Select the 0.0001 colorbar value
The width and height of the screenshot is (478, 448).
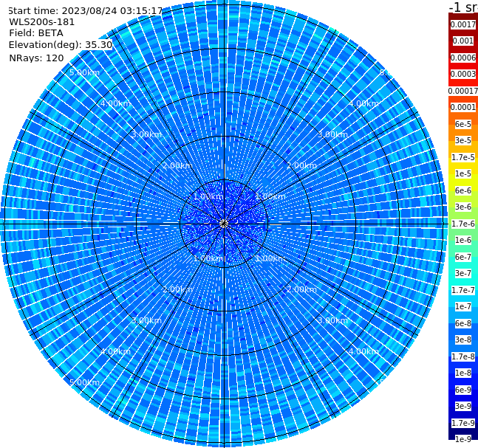point(463,107)
